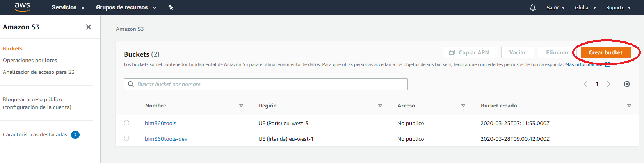Sort buckets by the Acceso column arrow
Viewport: 644px width, 163px height.
(x=463, y=106)
